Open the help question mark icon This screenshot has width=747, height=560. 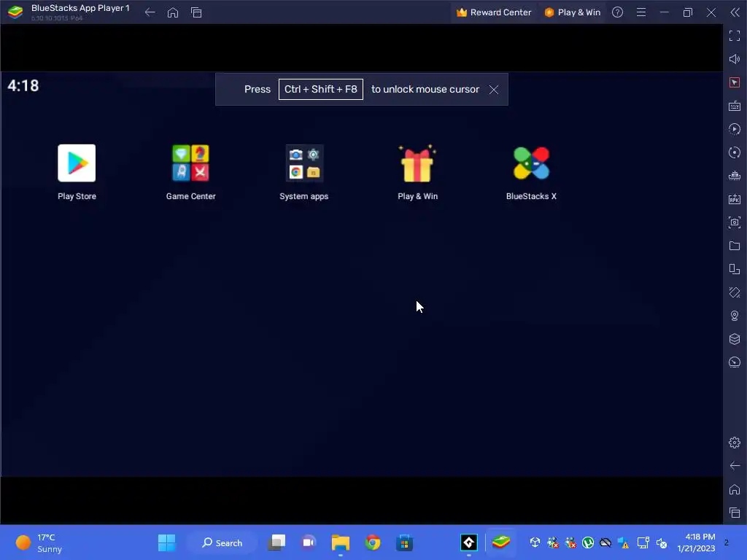click(x=617, y=12)
